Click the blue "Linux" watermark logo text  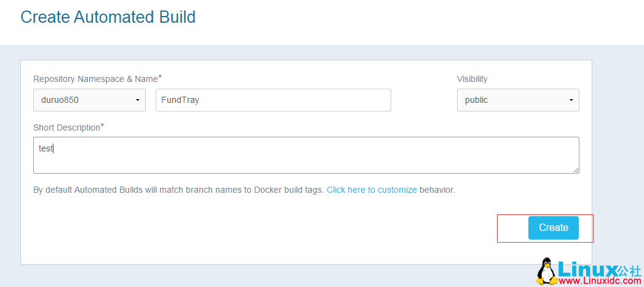pyautogui.click(x=586, y=269)
